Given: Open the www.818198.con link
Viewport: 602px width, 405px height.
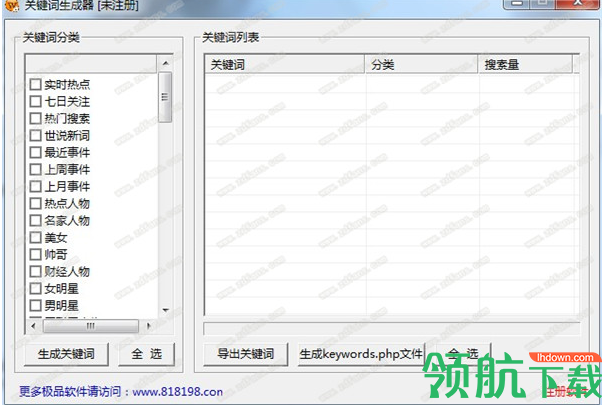Looking at the screenshot, I should click(x=177, y=392).
